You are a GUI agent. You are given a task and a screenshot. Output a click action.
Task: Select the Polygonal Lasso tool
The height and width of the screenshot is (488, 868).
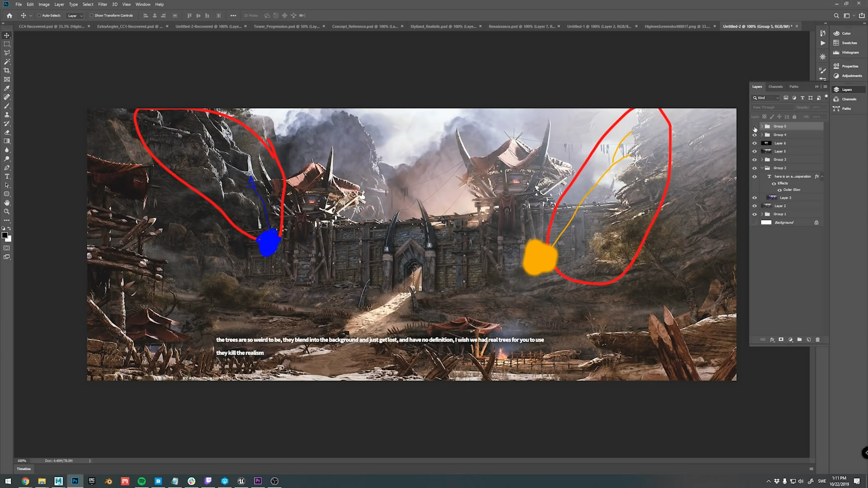[7, 53]
